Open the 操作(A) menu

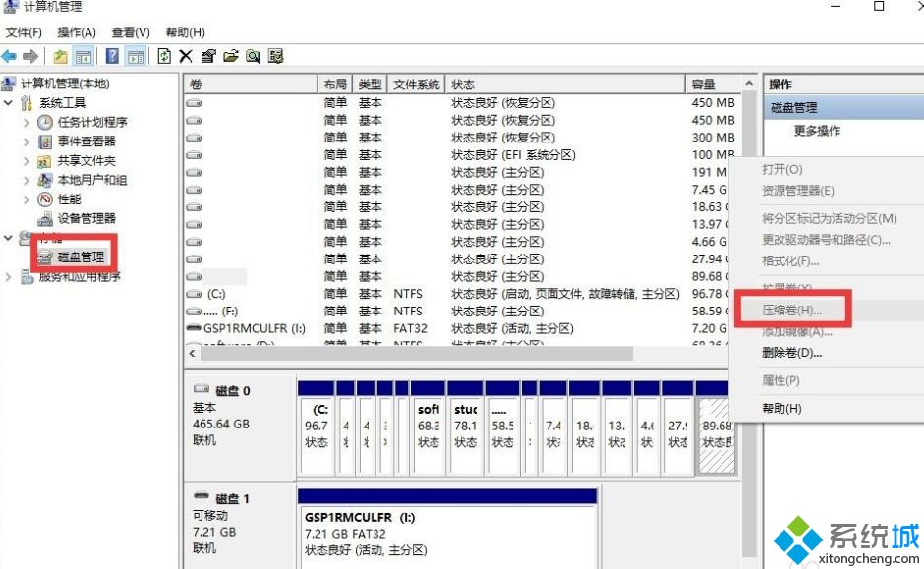pyautogui.click(x=77, y=32)
